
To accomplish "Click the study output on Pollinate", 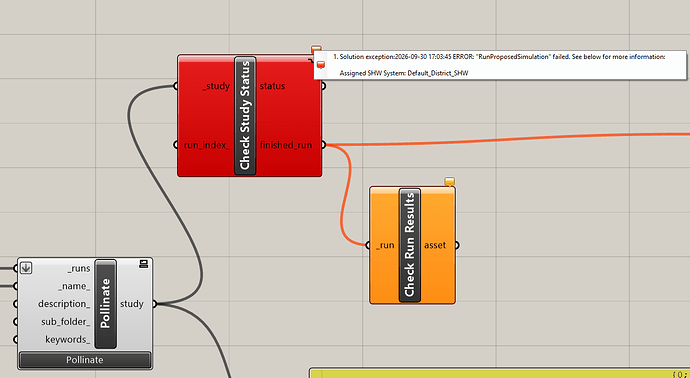I will (x=132, y=304).
